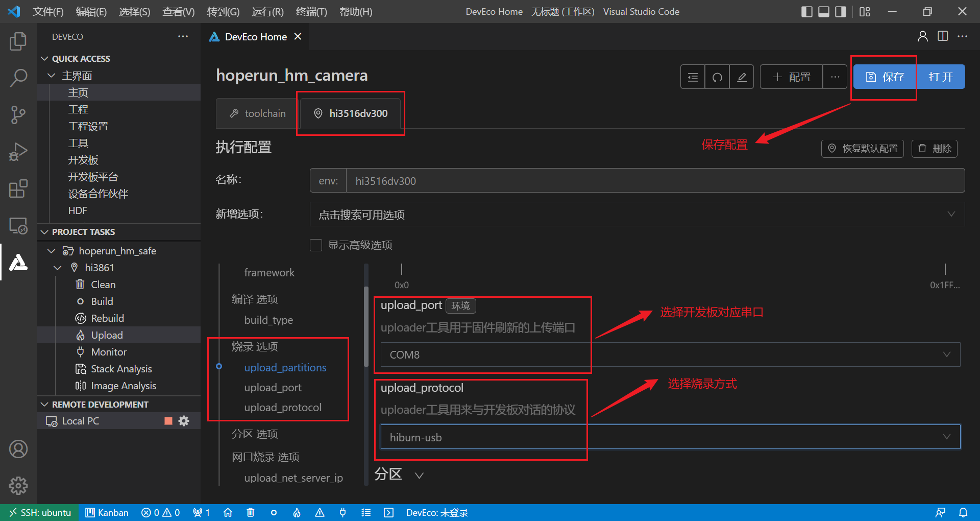
Task: Open upload_port COM8 dropdown
Action: pos(670,354)
